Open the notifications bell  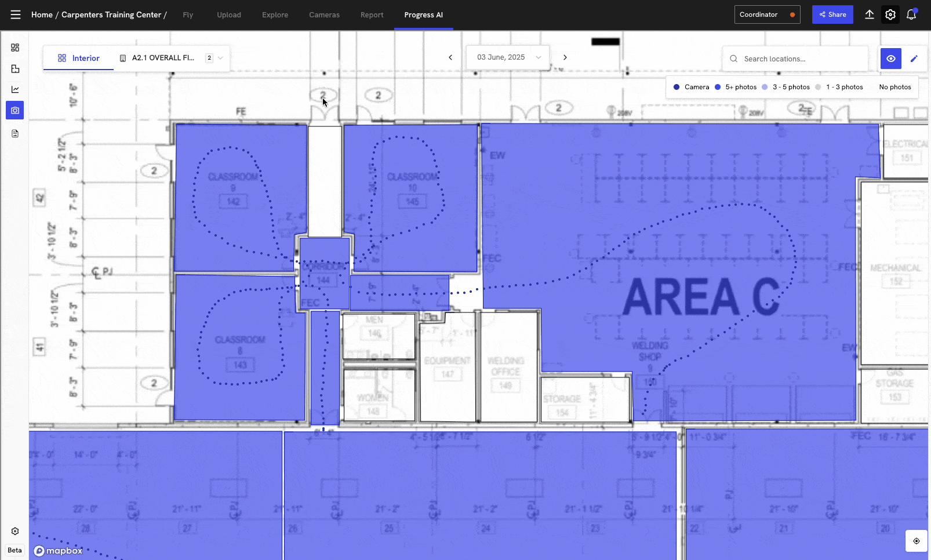coord(911,14)
